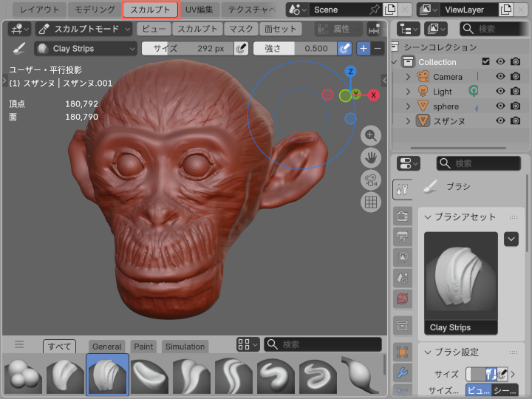Screen dimensions: 532x399
Task: Click the zoom view magnifier icon
Action: tap(370, 136)
